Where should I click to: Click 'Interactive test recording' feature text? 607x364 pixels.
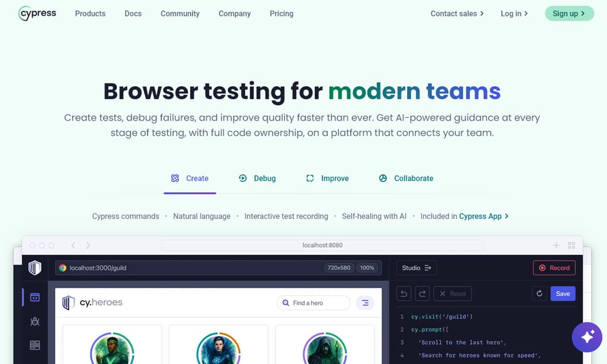pyautogui.click(x=286, y=216)
